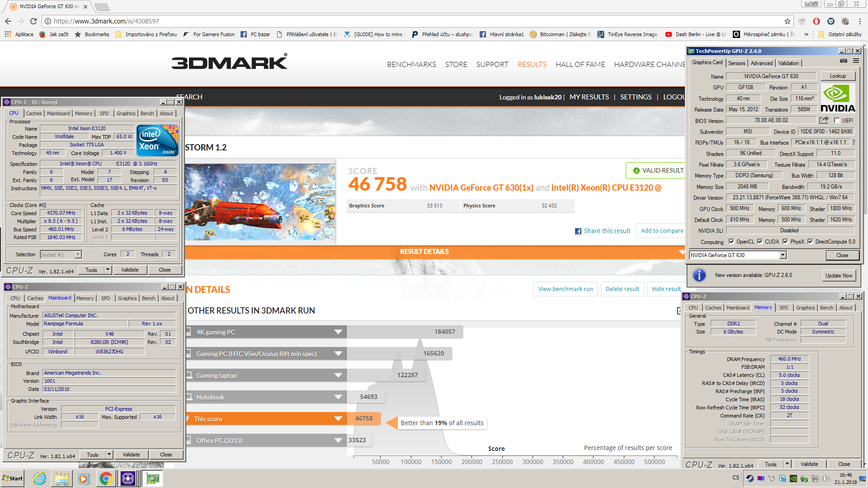Image resolution: width=868 pixels, height=488 pixels.
Task: Open Tools dropdown arrow in CPU-Z Mainboard window
Action: point(109,455)
